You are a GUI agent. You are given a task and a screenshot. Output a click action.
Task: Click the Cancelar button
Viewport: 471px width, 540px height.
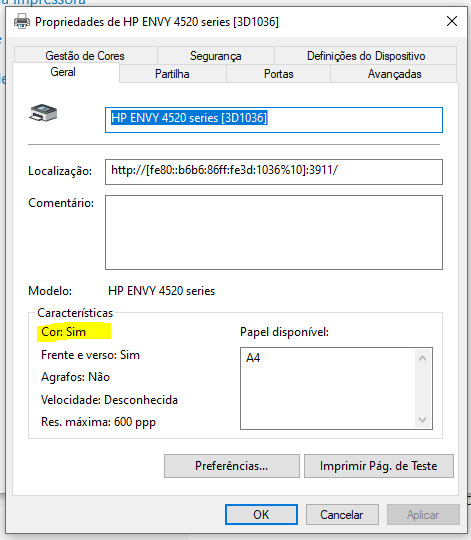[x=342, y=515]
